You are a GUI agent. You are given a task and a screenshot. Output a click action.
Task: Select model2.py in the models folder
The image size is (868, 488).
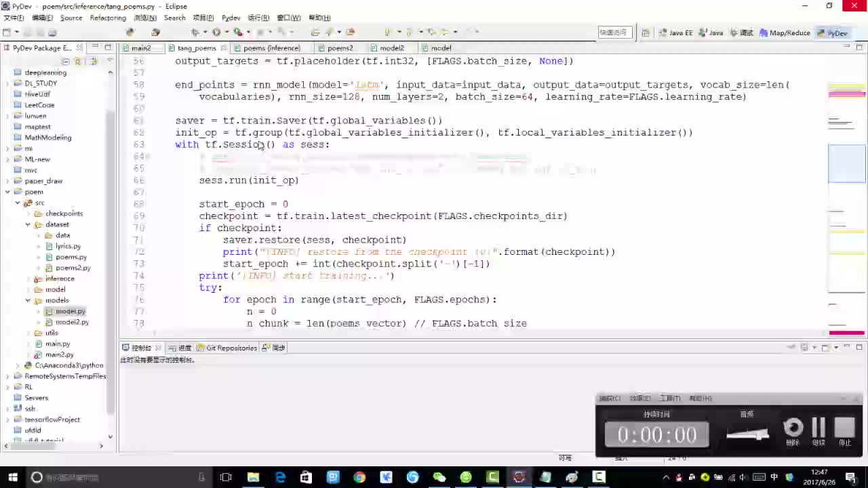[72, 322]
